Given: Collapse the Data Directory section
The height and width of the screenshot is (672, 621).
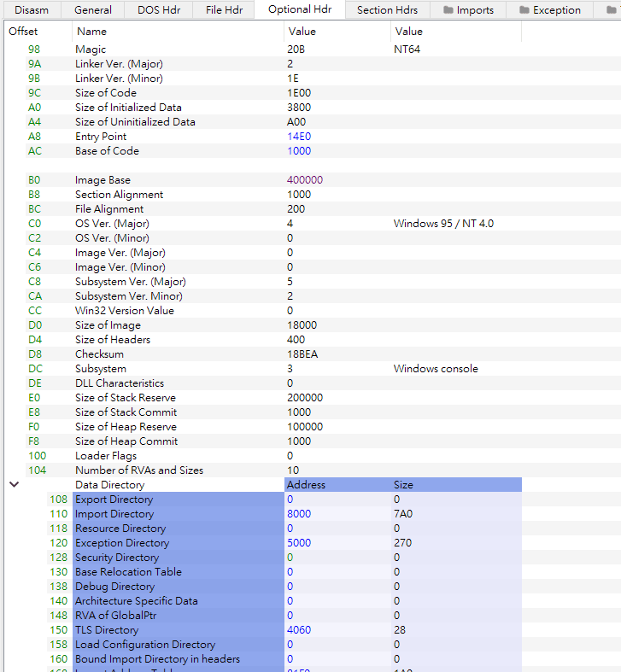Looking at the screenshot, I should coord(15,484).
